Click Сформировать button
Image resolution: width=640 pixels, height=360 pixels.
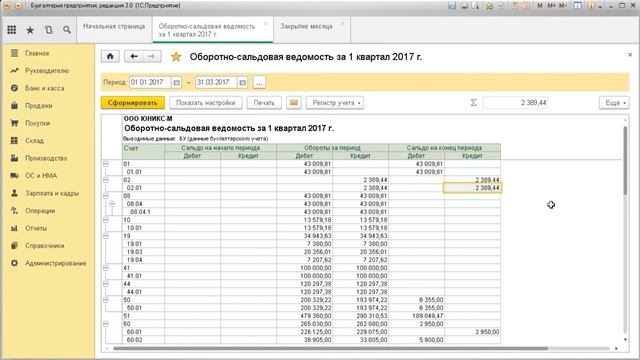click(133, 102)
